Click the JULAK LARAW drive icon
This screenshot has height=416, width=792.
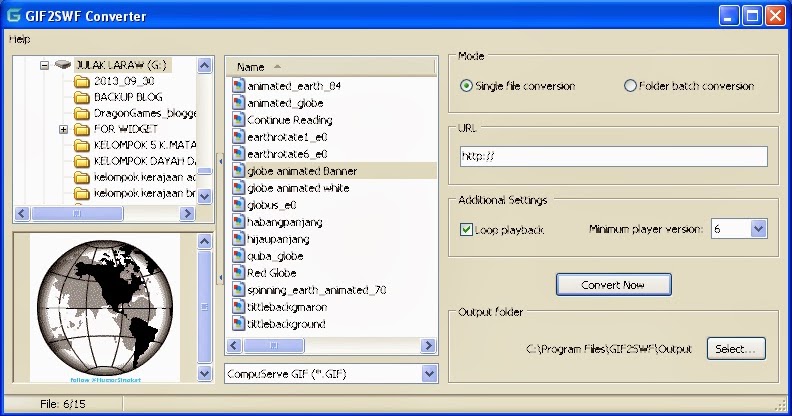63,65
